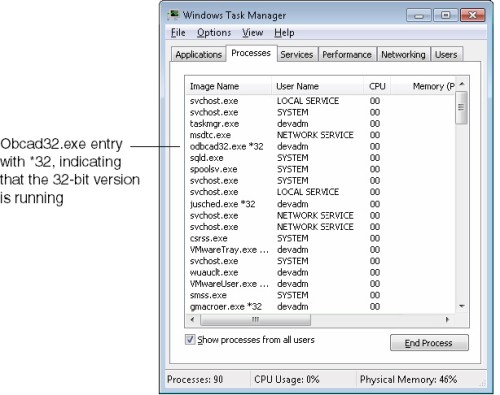Click the vertical scrollbar down arrow
This screenshot has height=395, width=500.
point(462,306)
